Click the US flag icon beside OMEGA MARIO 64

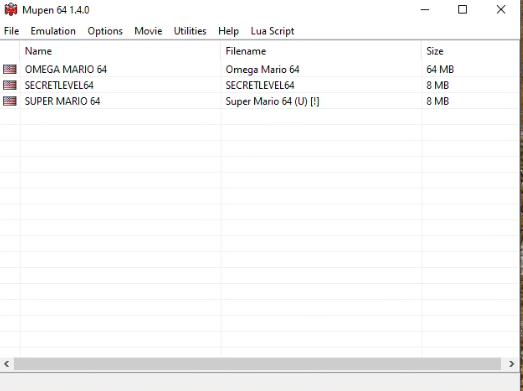(x=10, y=69)
